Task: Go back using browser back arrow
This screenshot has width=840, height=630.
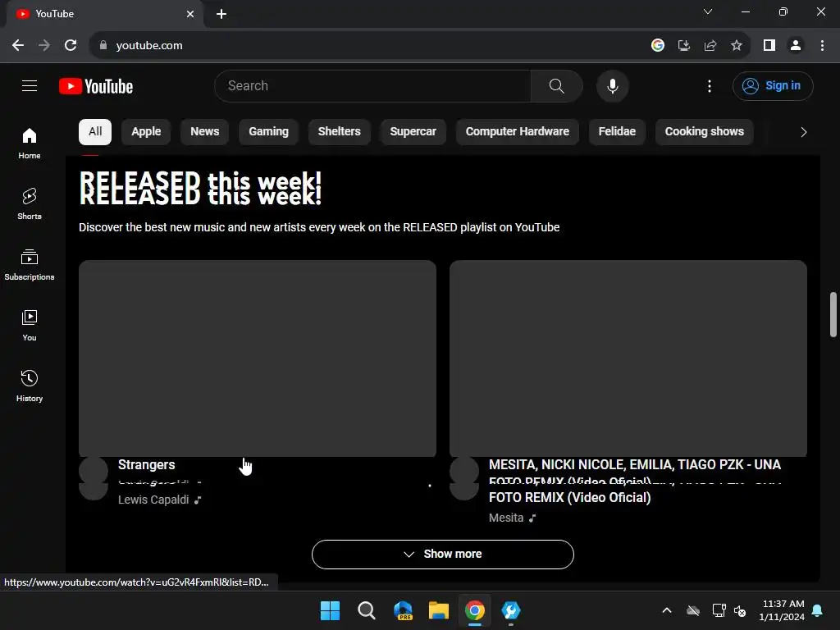Action: point(18,46)
